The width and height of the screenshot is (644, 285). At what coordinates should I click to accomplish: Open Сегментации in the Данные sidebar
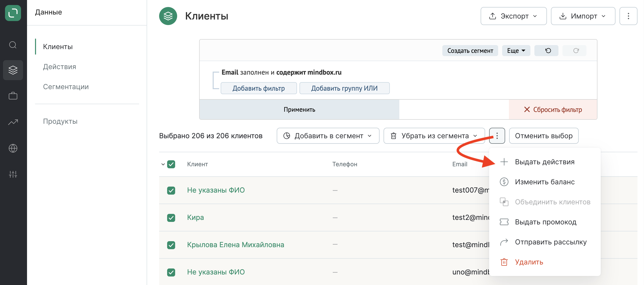(x=66, y=87)
